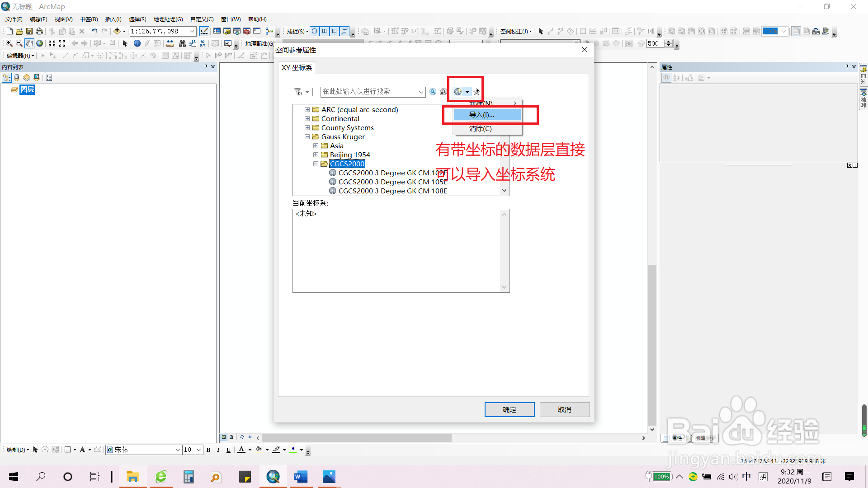This screenshot has height=488, width=868.
Task: Open the Find tool with binoculars icon
Action: tap(182, 43)
